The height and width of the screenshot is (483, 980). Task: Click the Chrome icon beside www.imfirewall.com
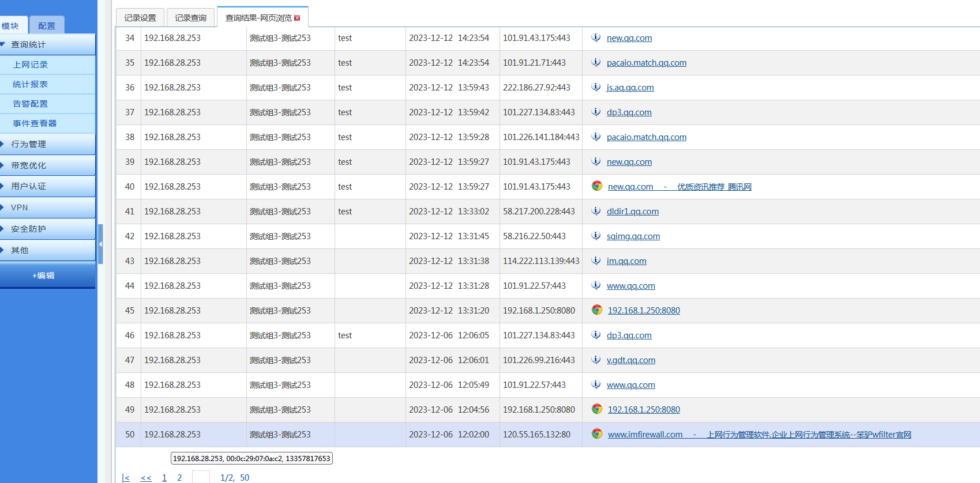click(x=597, y=434)
